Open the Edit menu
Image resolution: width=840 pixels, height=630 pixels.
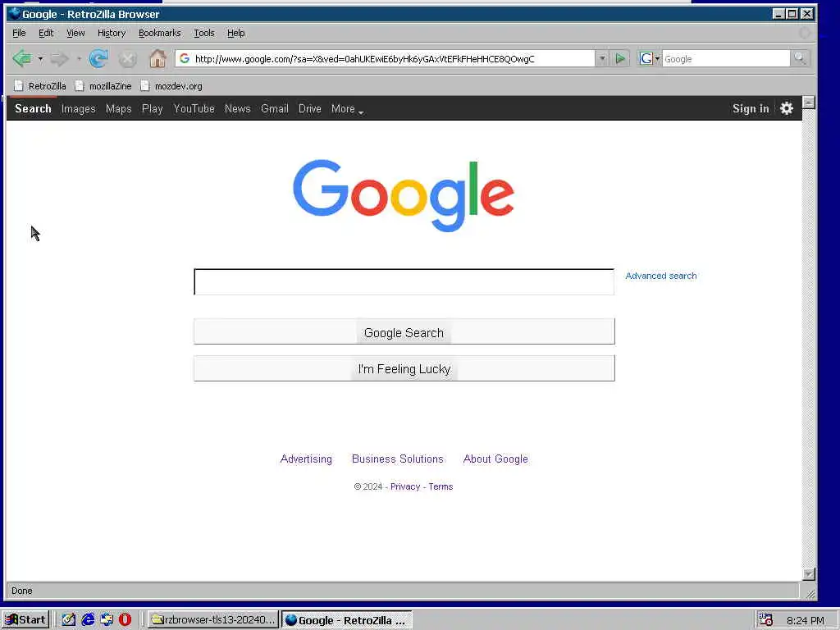coord(46,33)
